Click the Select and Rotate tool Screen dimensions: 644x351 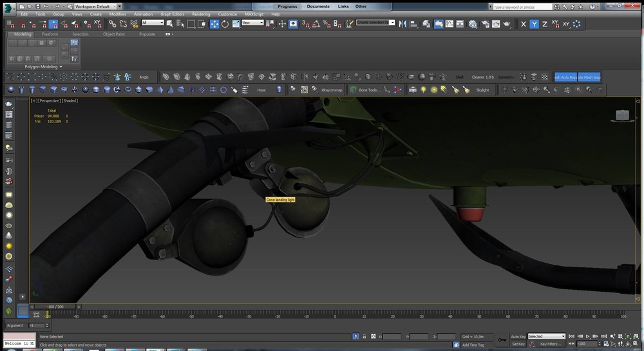225,24
